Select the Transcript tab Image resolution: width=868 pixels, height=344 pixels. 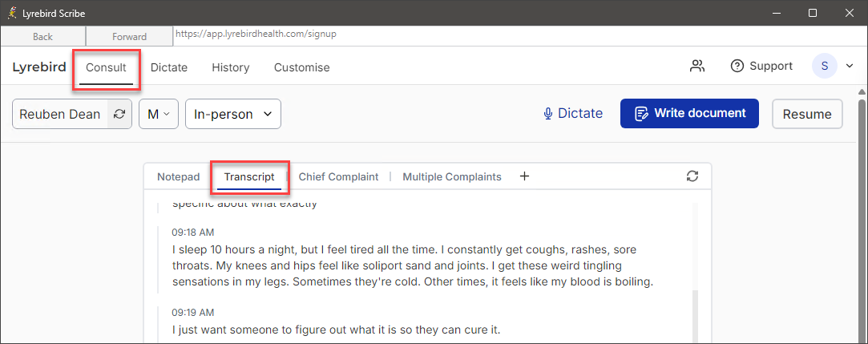tap(249, 176)
